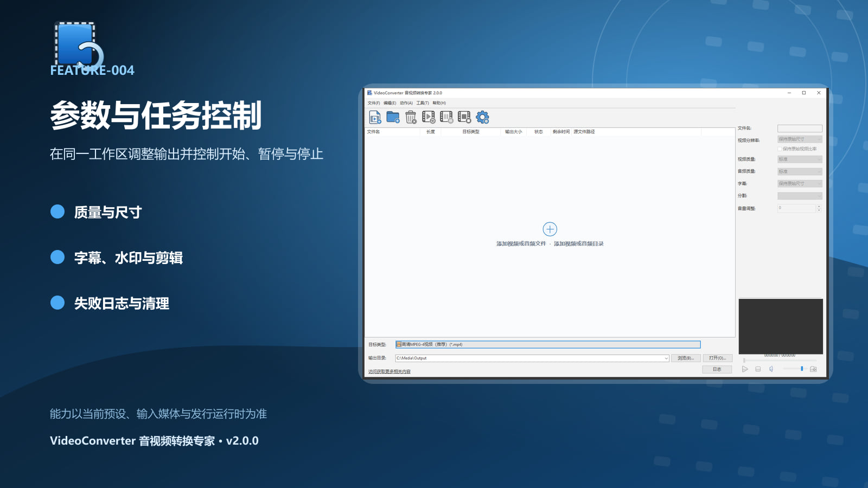Mute preview with the speaker icon
Screen dimensions: 868x488
pyautogui.click(x=771, y=369)
